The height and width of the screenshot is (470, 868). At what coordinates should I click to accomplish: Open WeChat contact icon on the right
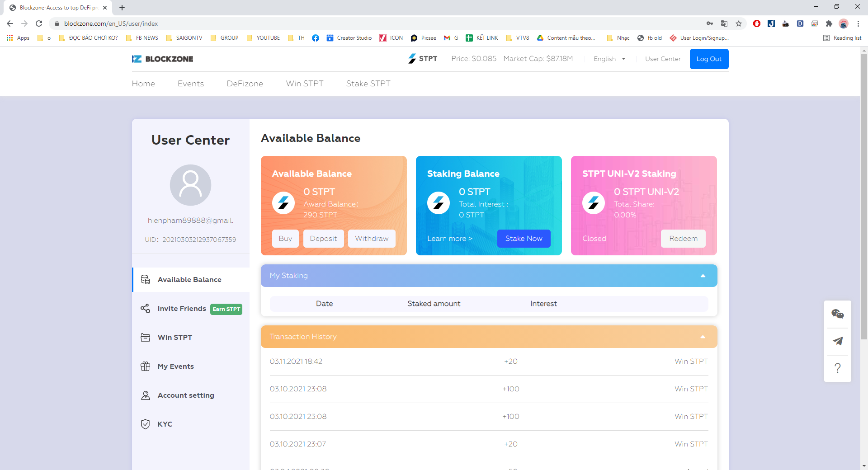coord(837,314)
